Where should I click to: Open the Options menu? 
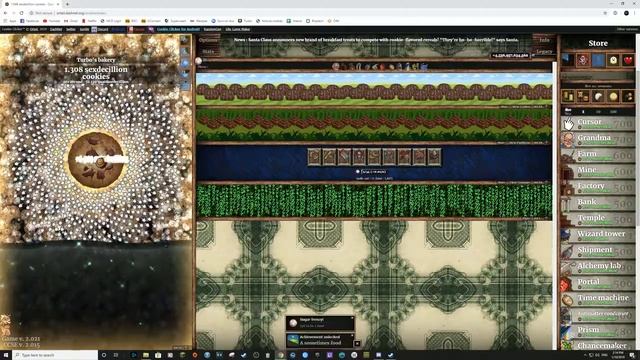(208, 40)
